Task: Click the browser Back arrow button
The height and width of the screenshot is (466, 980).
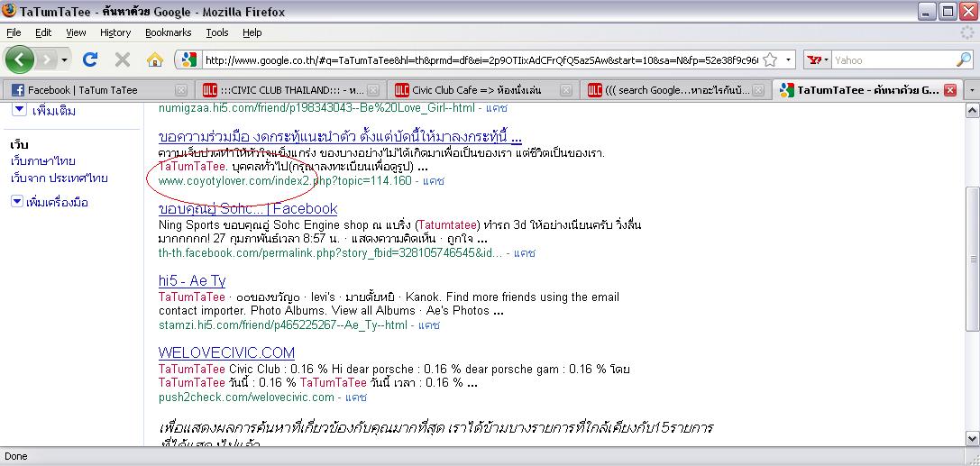Action: click(x=20, y=60)
